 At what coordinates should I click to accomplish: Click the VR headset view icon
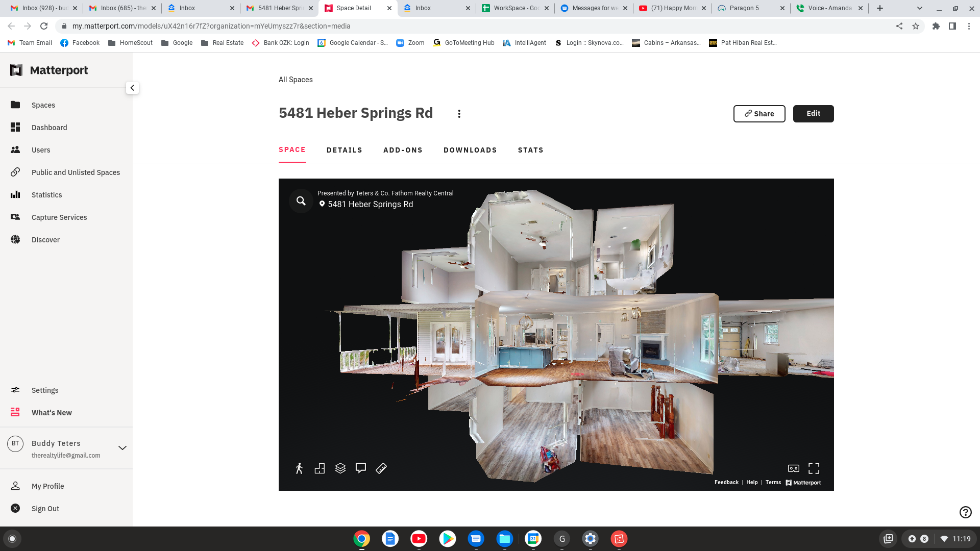click(x=794, y=468)
